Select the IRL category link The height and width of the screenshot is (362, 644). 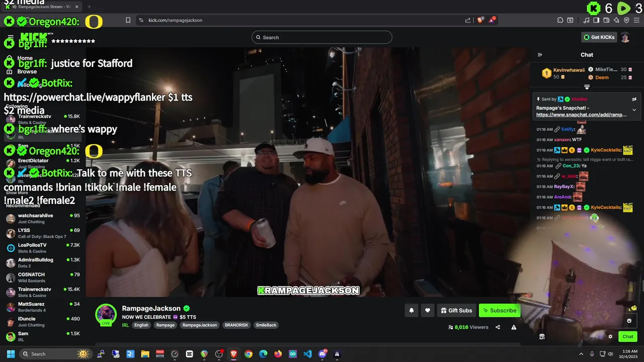[x=125, y=325]
